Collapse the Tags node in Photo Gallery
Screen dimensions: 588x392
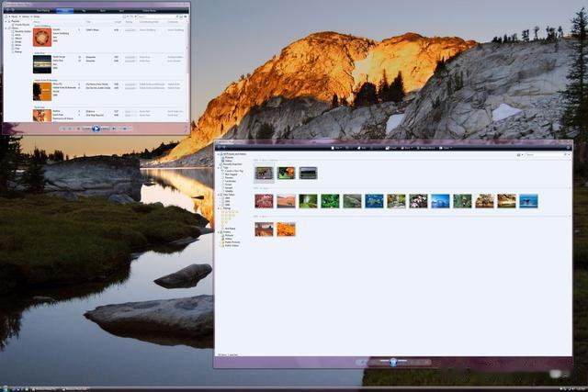pos(219,167)
